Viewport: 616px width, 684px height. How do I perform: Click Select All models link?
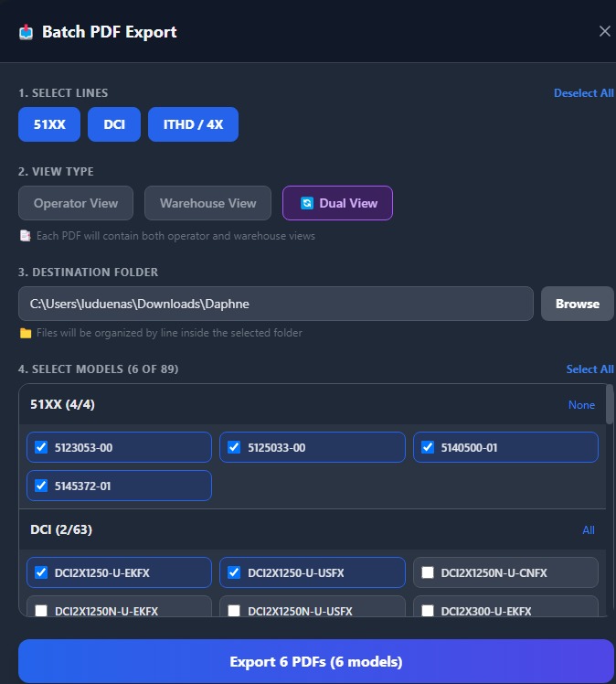[x=589, y=369]
